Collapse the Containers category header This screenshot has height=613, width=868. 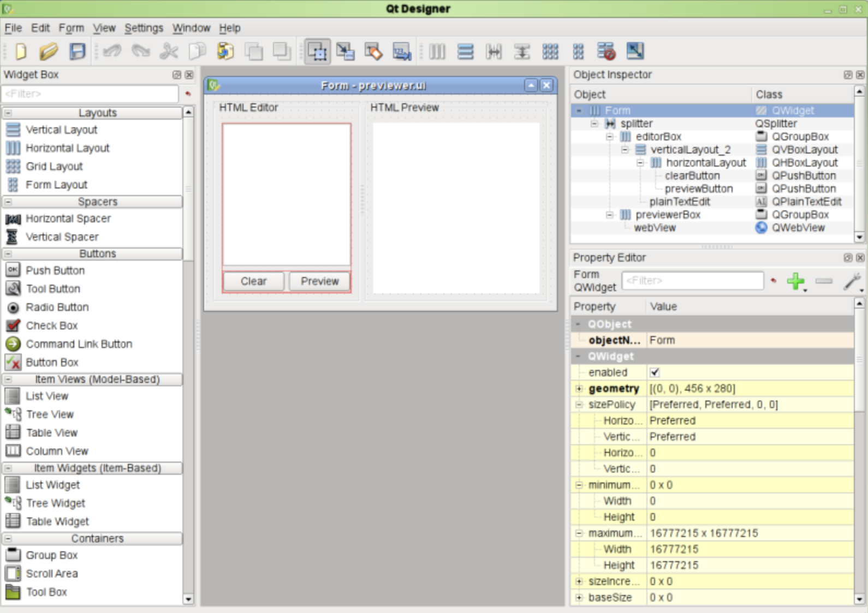(x=8, y=539)
